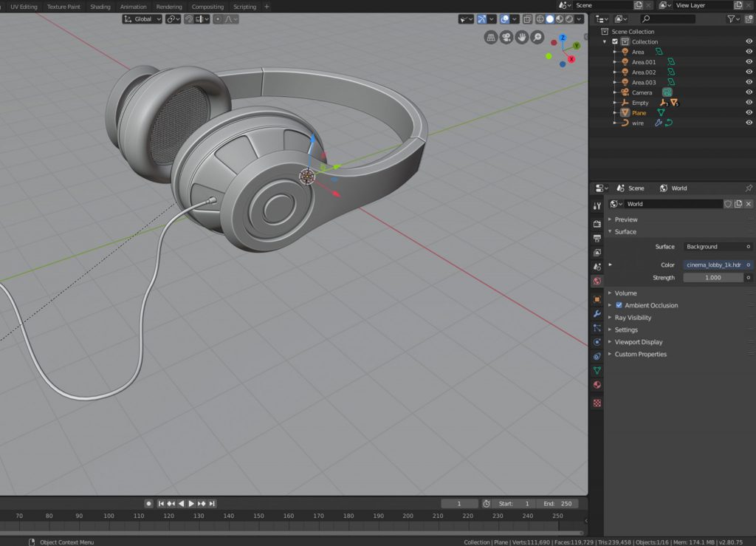Click the orthographic grid view toggle icon

coord(491,37)
